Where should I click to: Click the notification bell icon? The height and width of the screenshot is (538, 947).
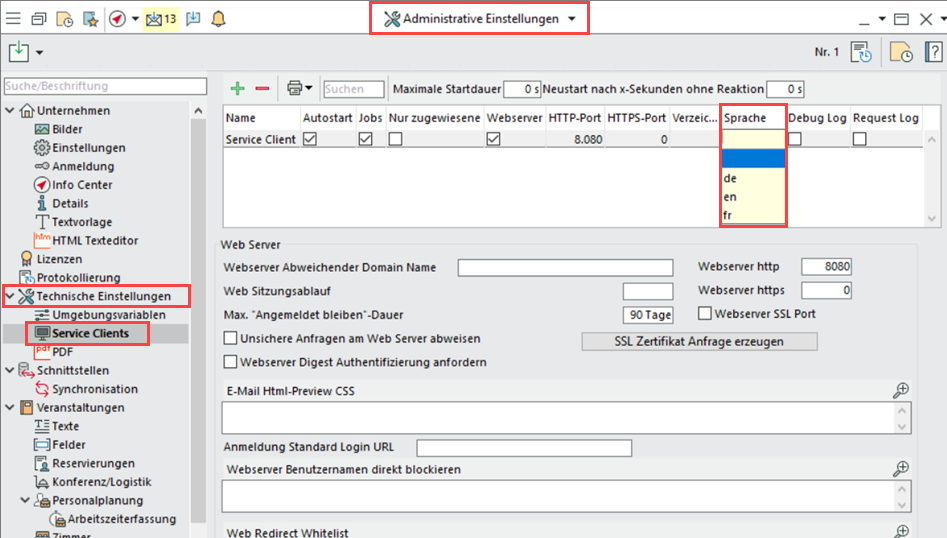[218, 19]
